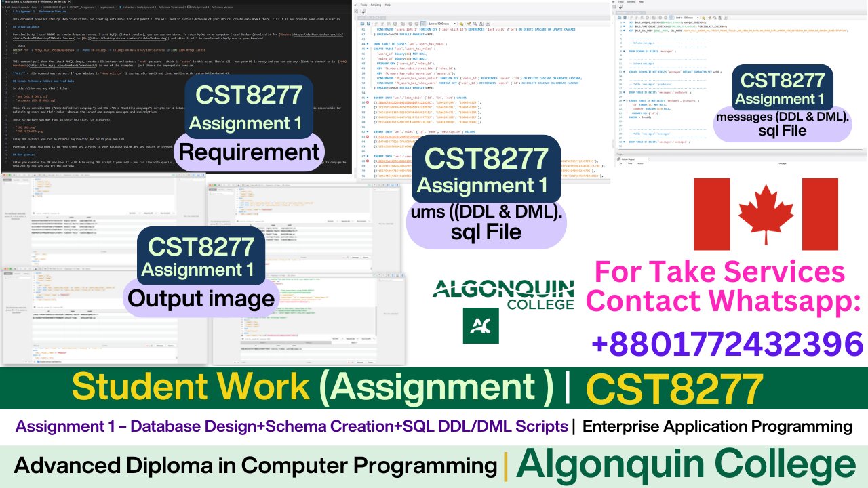Open Help menu in ums Workbench window
The width and height of the screenshot is (868, 488).
click(388, 5)
